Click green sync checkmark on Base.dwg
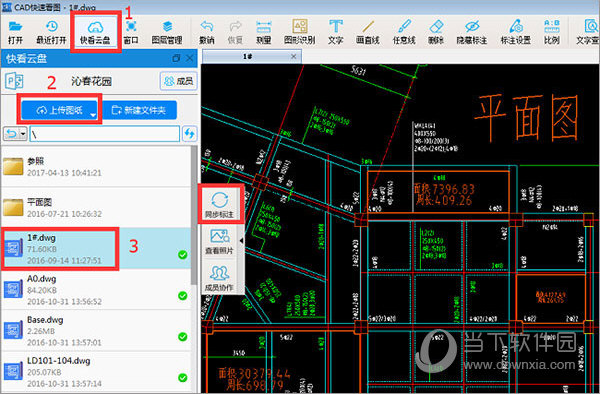Image resolution: width=600 pixels, height=394 pixels. [x=183, y=337]
